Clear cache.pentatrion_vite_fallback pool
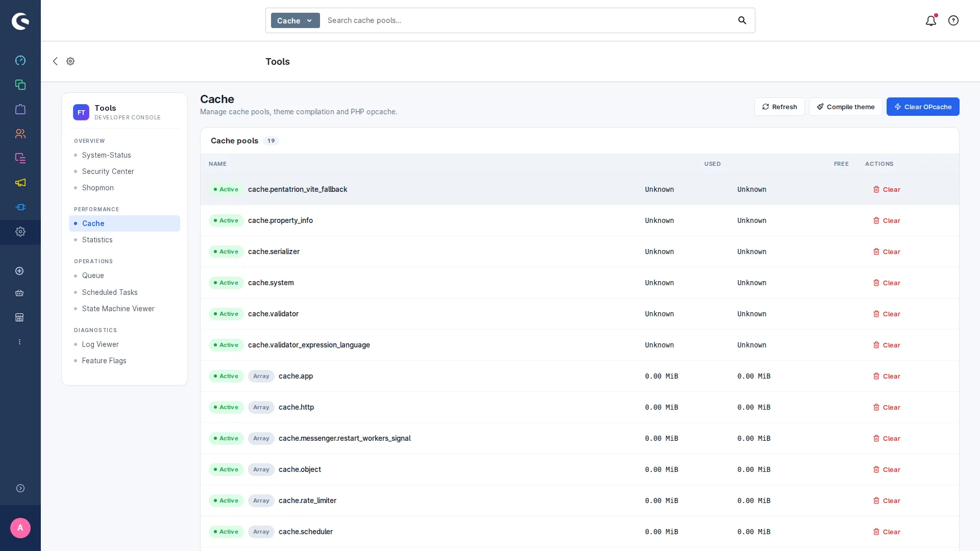The height and width of the screenshot is (551, 980). (x=887, y=189)
